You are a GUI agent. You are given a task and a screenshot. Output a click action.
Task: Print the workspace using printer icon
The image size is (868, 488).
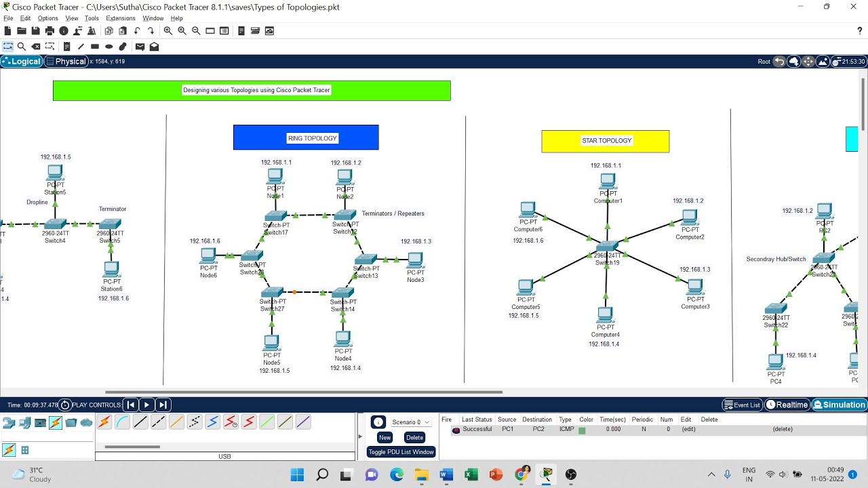[x=50, y=30]
